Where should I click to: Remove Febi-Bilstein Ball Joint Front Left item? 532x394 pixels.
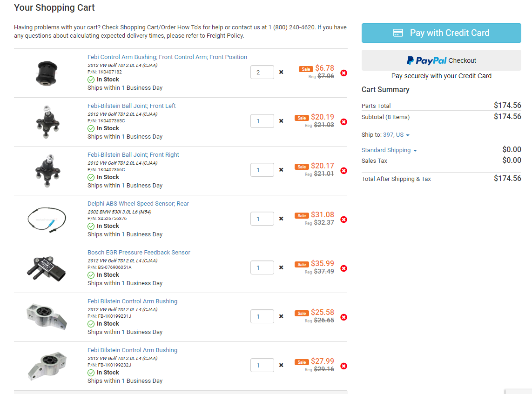coord(343,122)
